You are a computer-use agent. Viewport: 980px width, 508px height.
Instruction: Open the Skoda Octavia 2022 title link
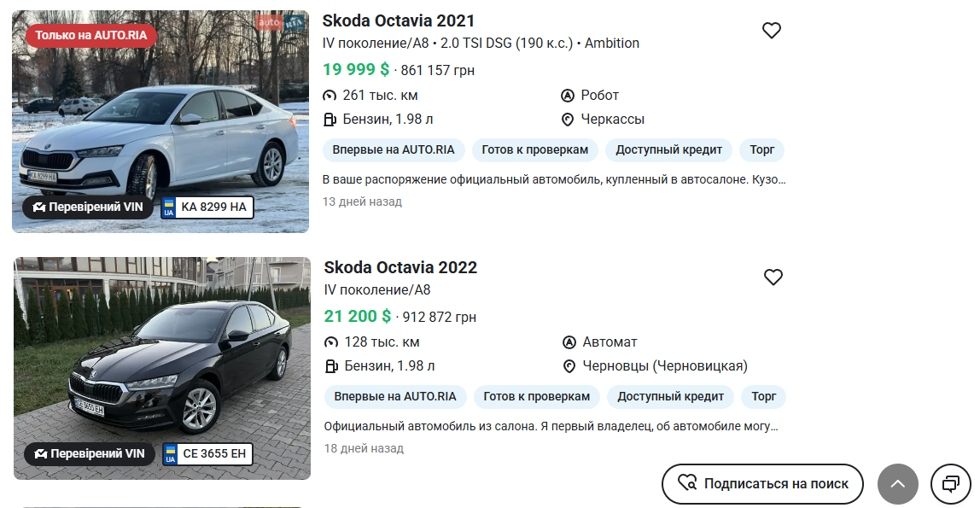pyautogui.click(x=400, y=267)
